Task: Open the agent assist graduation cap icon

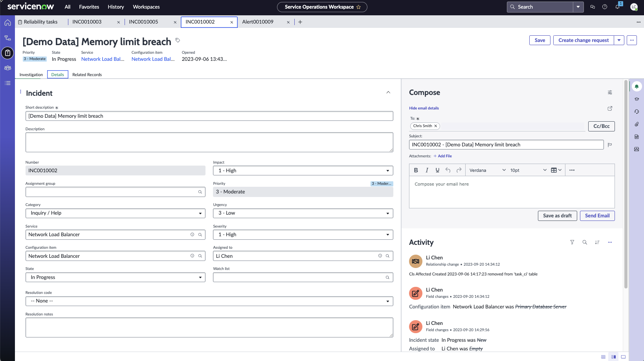Action: [637, 99]
